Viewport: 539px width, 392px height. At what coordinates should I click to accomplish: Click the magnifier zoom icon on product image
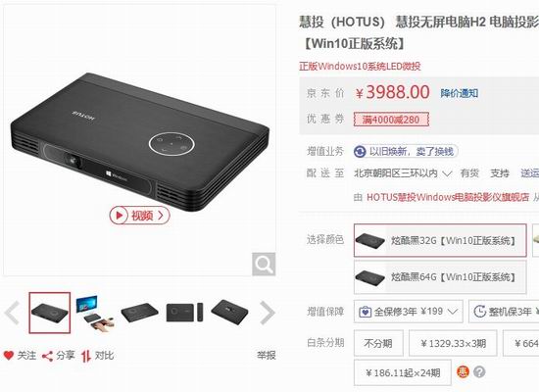[x=264, y=264]
